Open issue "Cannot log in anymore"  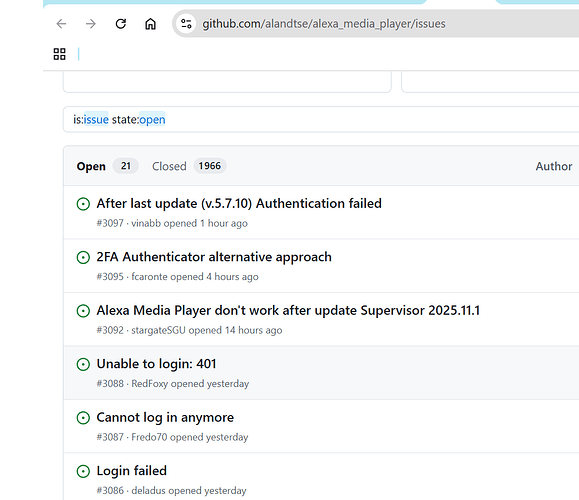[x=165, y=417]
